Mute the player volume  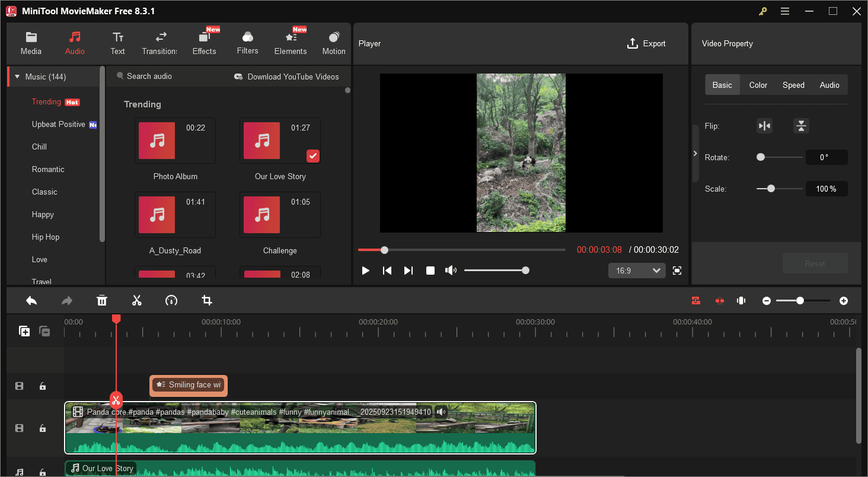(451, 271)
